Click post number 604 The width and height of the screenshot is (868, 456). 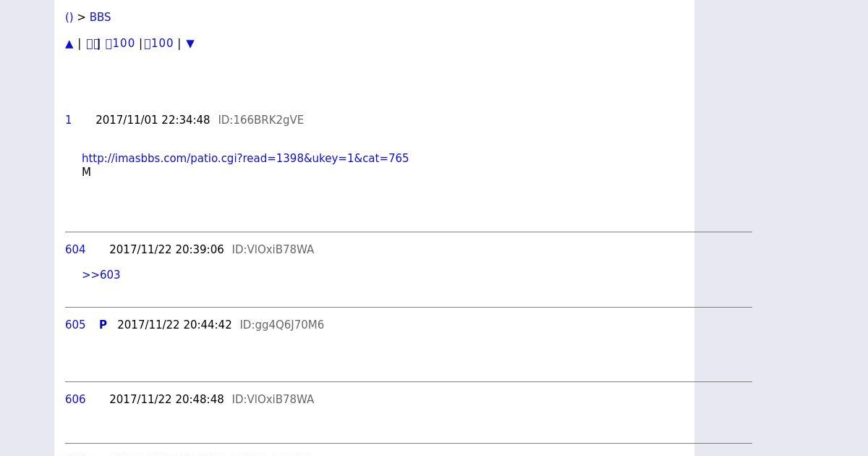(75, 250)
